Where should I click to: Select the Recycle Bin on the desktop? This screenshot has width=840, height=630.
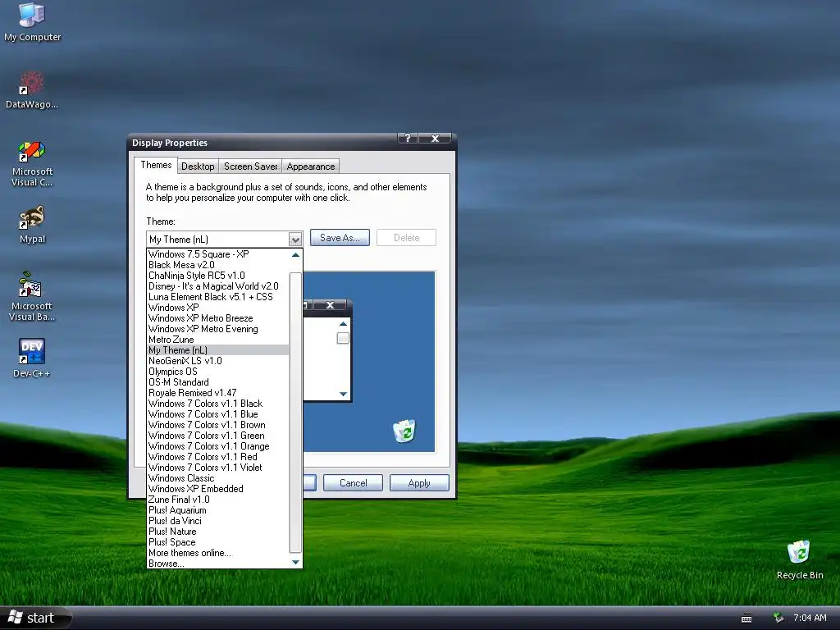pyautogui.click(x=799, y=559)
